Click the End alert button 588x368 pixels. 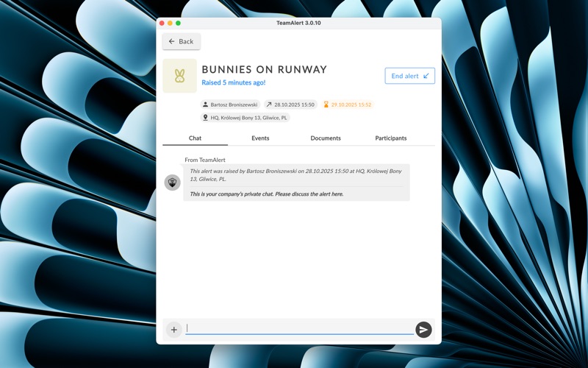pos(409,76)
